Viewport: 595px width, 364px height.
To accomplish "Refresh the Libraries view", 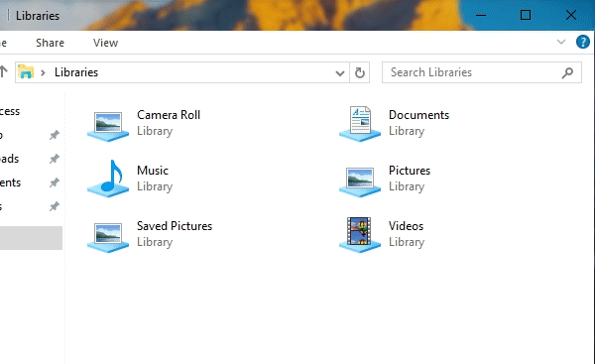I will (360, 72).
